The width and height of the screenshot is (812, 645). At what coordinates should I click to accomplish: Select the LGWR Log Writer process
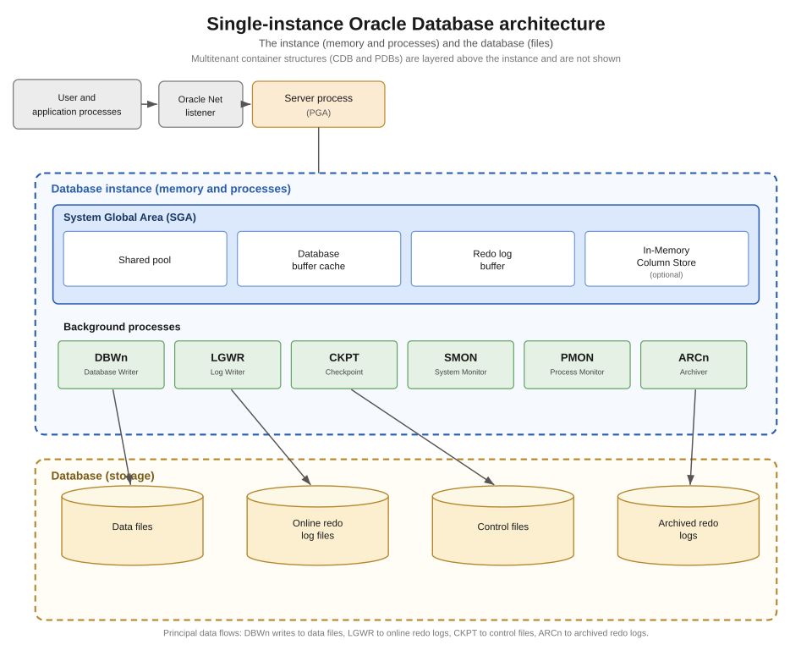click(228, 365)
